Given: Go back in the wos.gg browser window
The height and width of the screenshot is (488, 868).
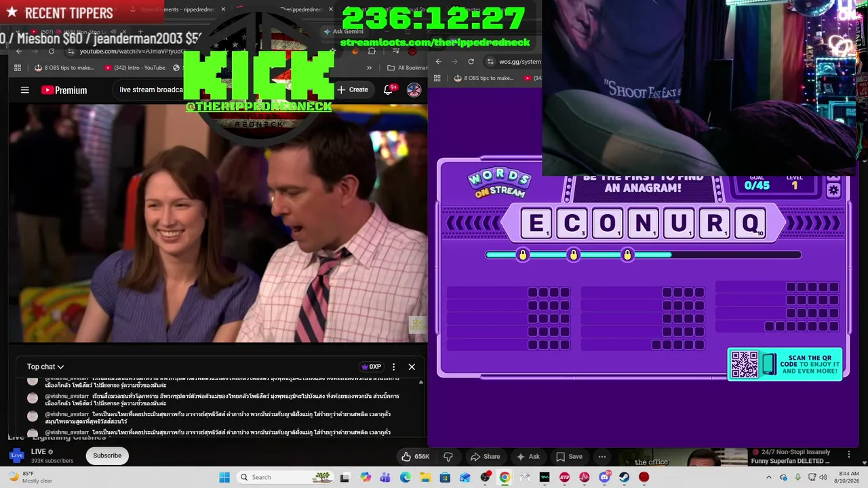Looking at the screenshot, I should click(438, 62).
